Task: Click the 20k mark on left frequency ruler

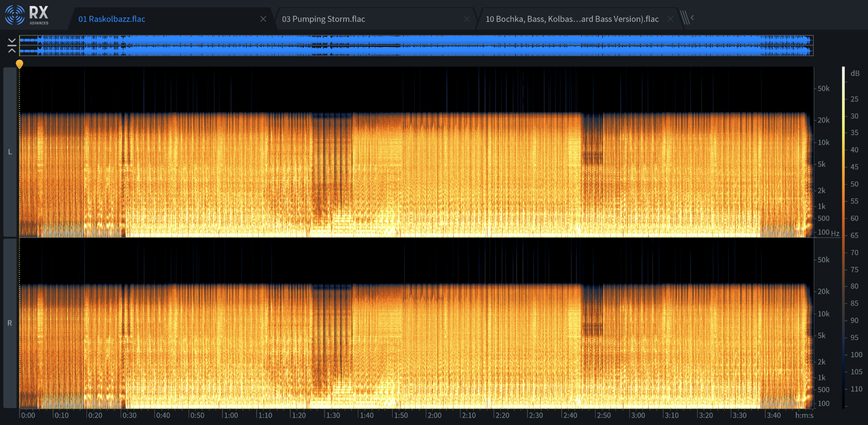Action: click(x=823, y=120)
